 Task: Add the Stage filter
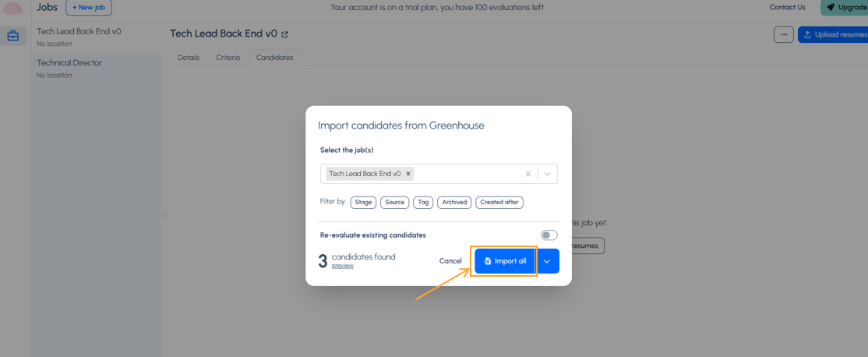pyautogui.click(x=363, y=203)
